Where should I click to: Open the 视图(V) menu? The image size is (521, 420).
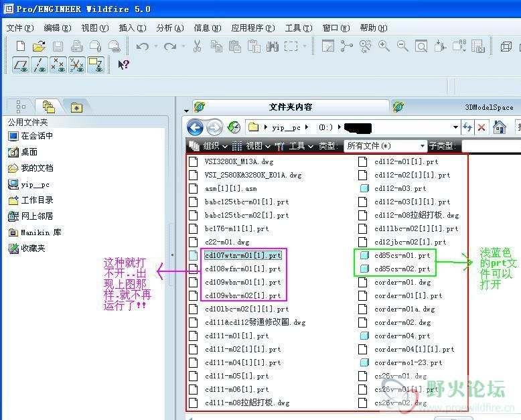point(95,28)
